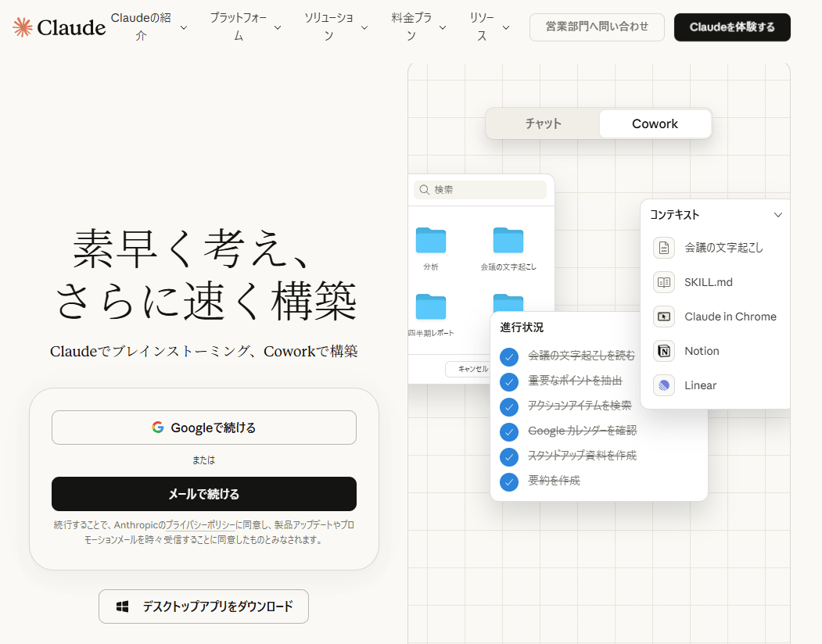Image resolution: width=822 pixels, height=644 pixels.
Task: Click the Claude in Chrome extension icon
Action: tap(663, 317)
